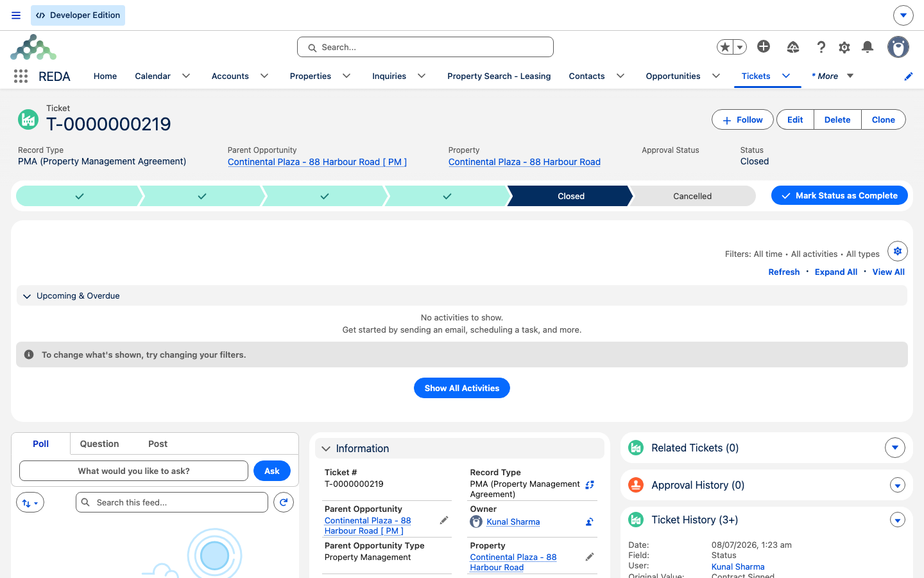Viewport: 924px width, 578px height.
Task: Open the hamburger menu beside Developer Edition
Action: [x=16, y=15]
